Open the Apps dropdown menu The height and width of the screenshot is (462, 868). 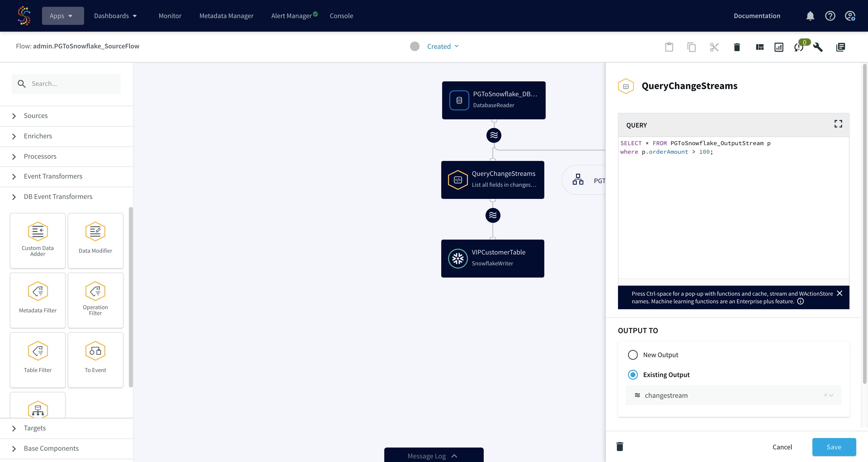point(63,16)
